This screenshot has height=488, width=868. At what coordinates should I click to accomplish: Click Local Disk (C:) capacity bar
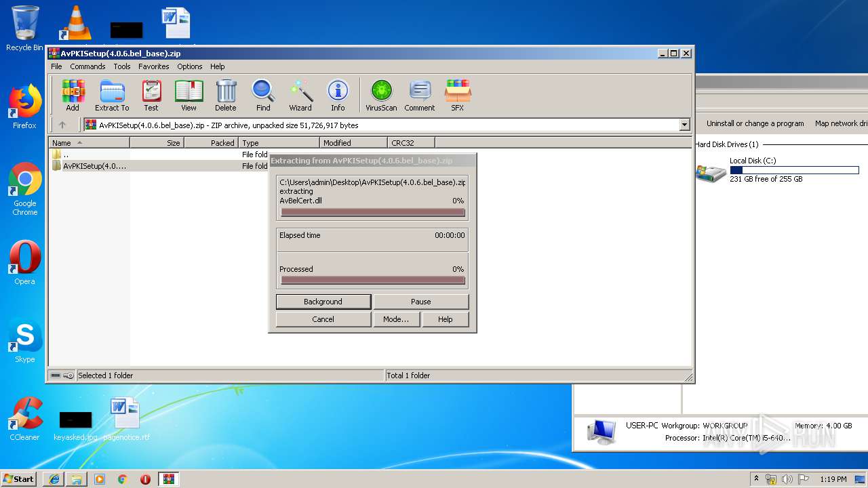click(794, 170)
